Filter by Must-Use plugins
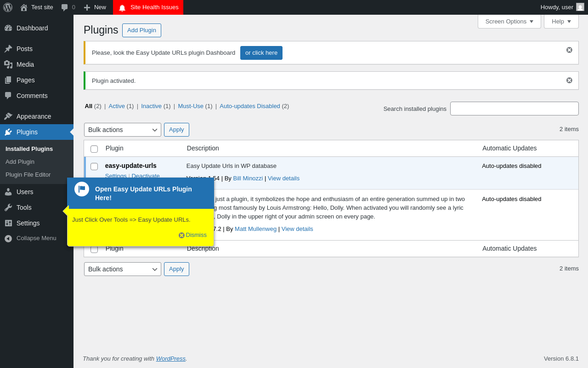This screenshot has width=588, height=368. 191,106
